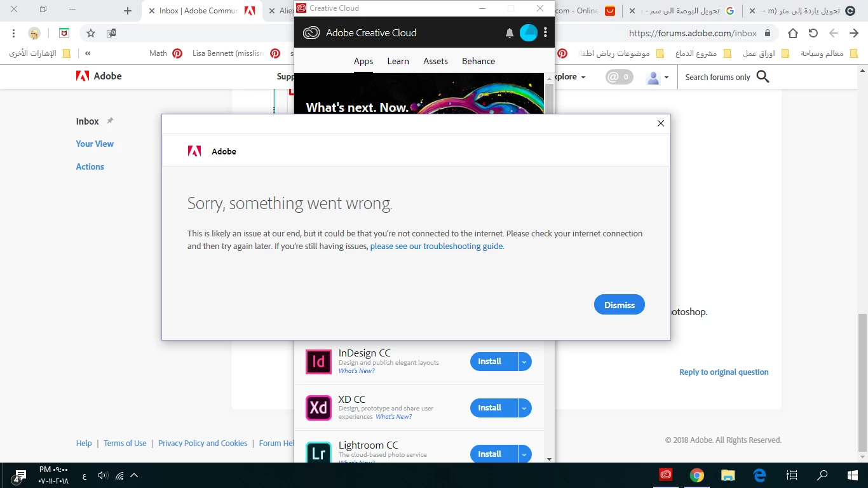Switch to the Learn tab

point(398,61)
